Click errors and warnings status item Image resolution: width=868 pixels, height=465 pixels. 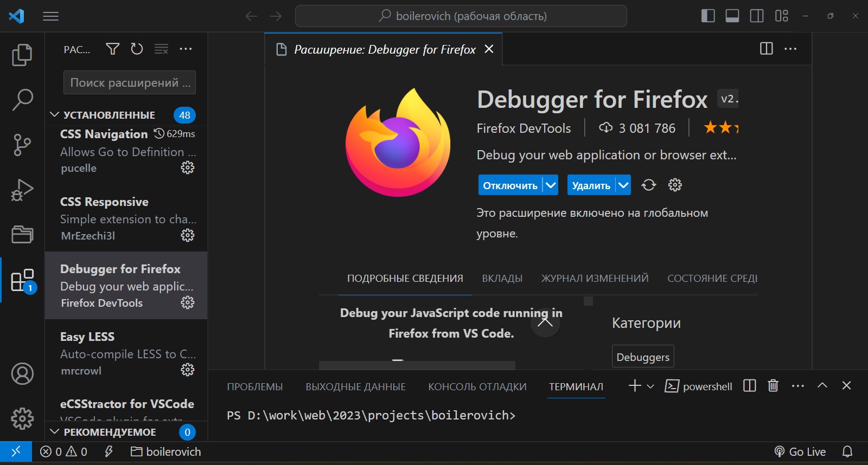(x=63, y=451)
